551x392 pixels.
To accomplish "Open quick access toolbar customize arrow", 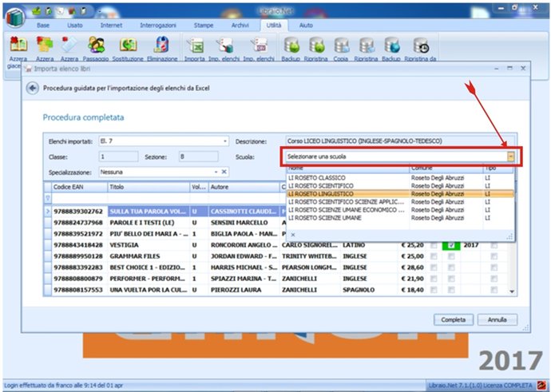I will click(x=99, y=11).
